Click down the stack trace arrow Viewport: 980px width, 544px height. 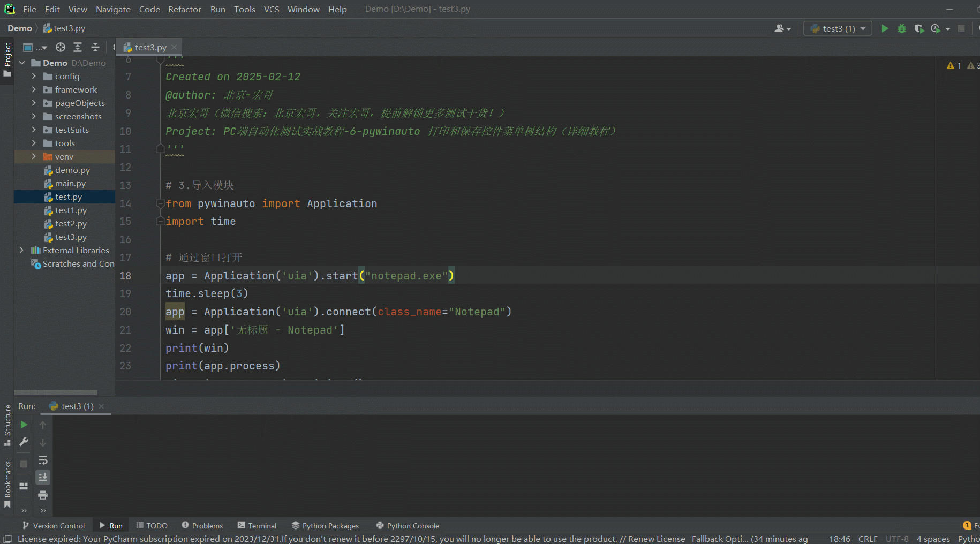(x=43, y=443)
